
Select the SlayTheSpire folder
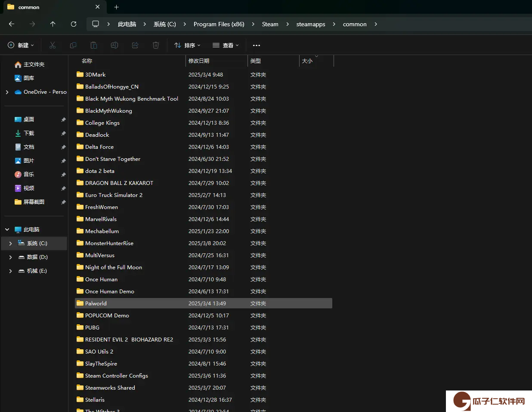(x=204, y=363)
